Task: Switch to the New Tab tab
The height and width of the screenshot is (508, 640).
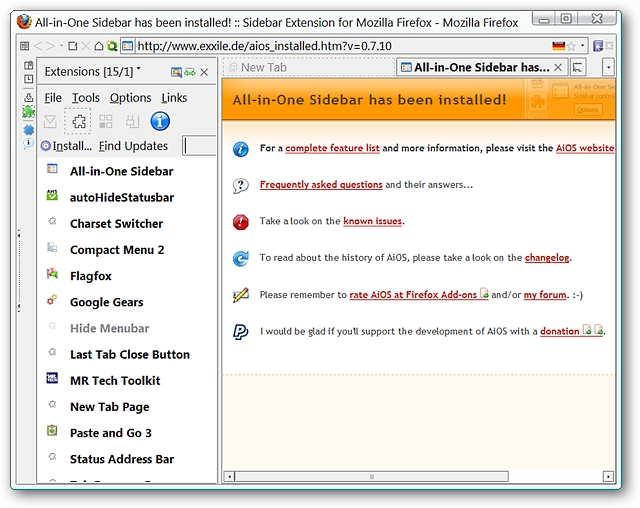Action: click(x=309, y=67)
